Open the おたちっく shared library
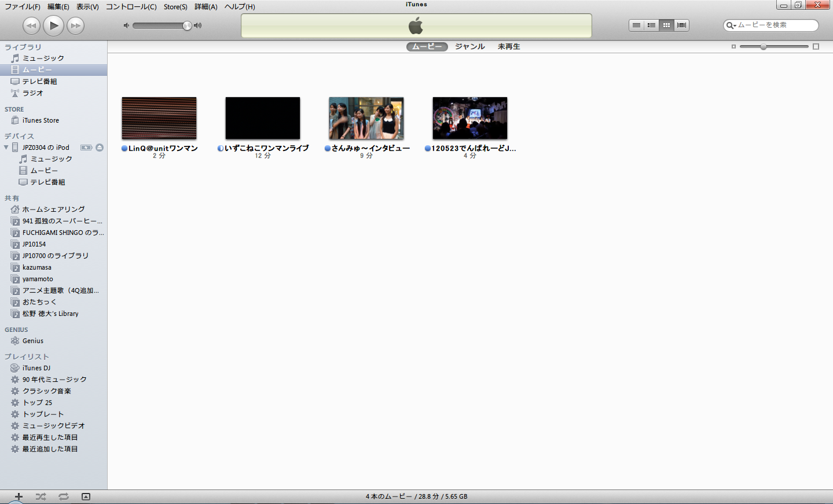This screenshot has height=504, width=833. 53,302
